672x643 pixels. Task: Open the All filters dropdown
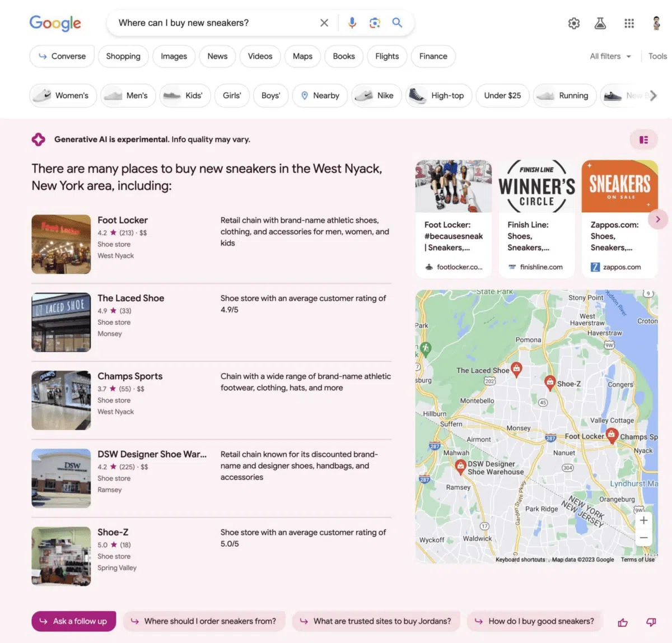pyautogui.click(x=610, y=56)
